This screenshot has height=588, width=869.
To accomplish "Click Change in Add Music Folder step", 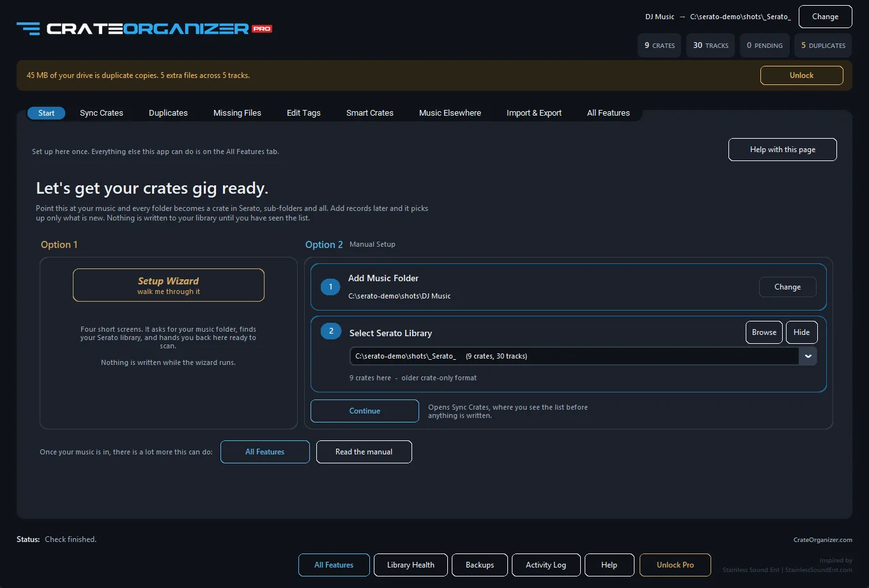I will [787, 287].
